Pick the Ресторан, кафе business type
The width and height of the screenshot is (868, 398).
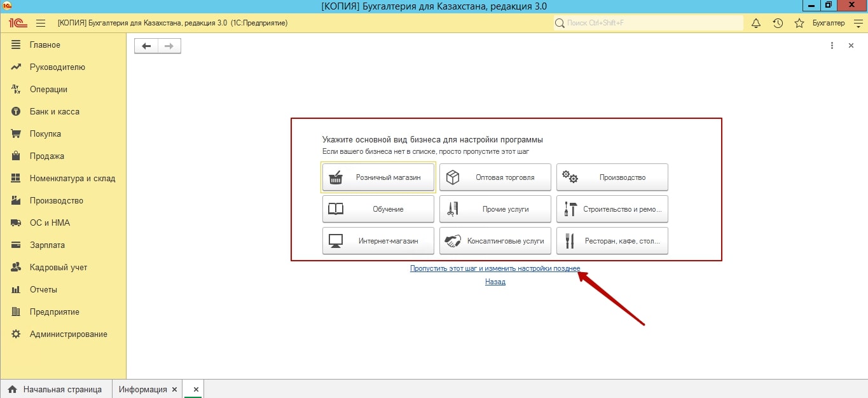[x=612, y=241]
